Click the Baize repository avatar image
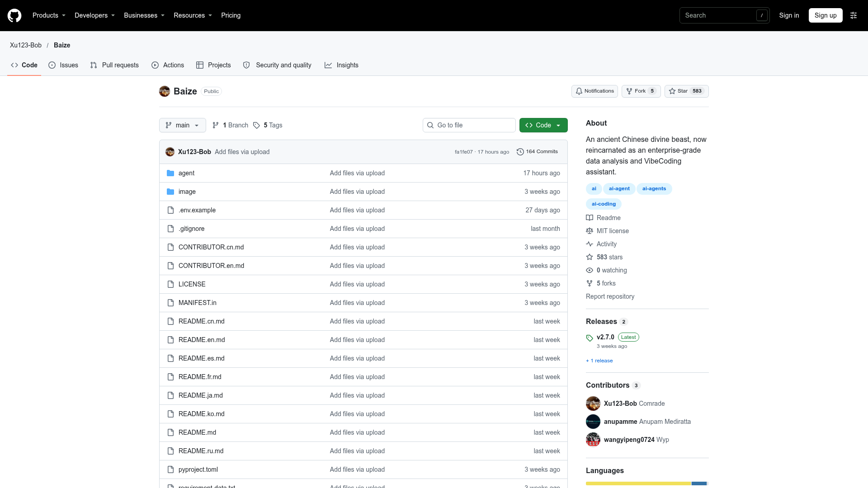Image resolution: width=868 pixels, height=488 pixels. [x=165, y=91]
